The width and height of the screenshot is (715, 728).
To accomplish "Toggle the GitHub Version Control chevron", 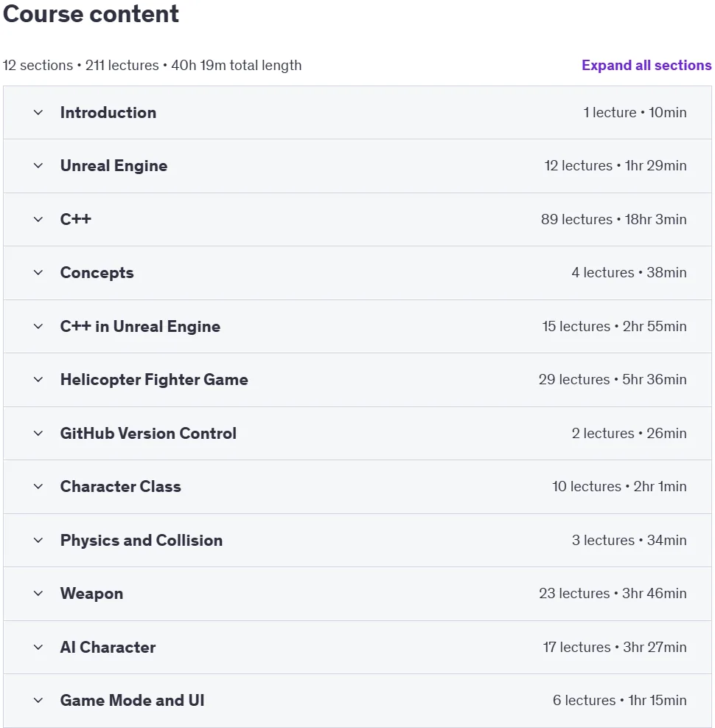I will [38, 433].
